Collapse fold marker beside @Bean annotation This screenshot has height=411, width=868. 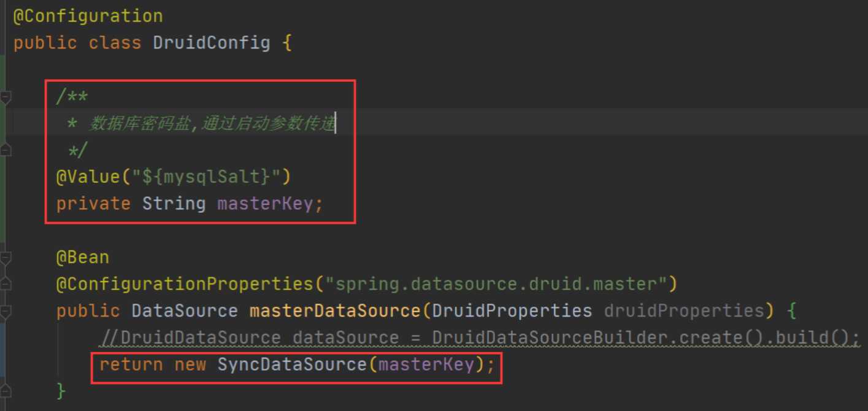coord(6,258)
